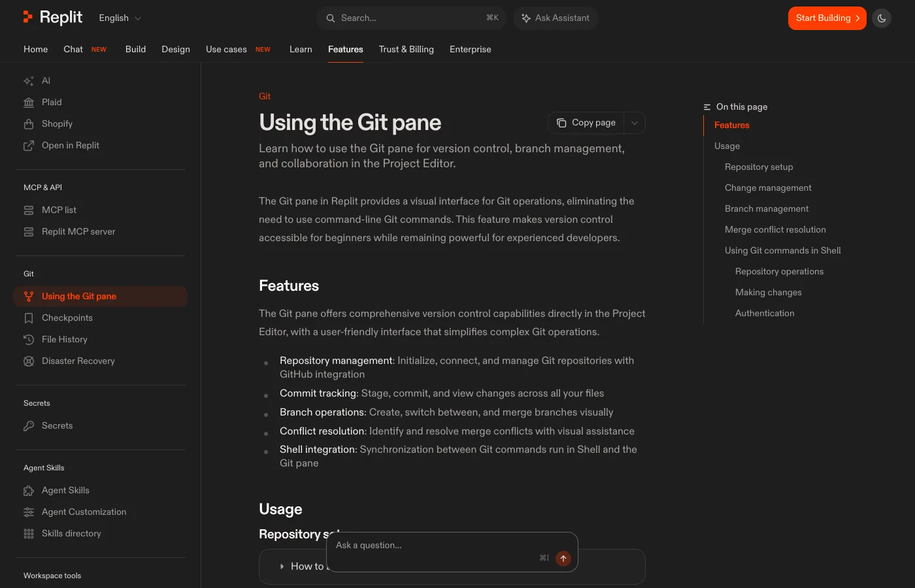The height and width of the screenshot is (588, 915).
Task: Open the Use cases tab
Action: point(226,49)
